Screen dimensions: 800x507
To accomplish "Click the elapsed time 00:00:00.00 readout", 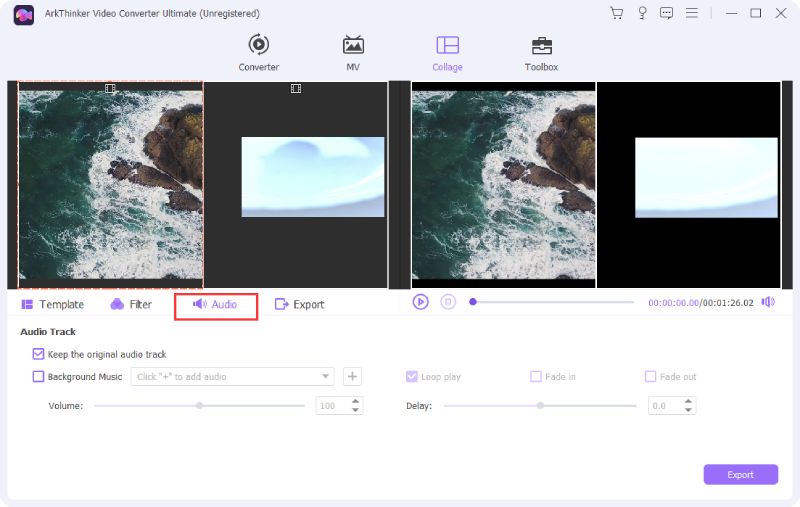I will pos(673,302).
